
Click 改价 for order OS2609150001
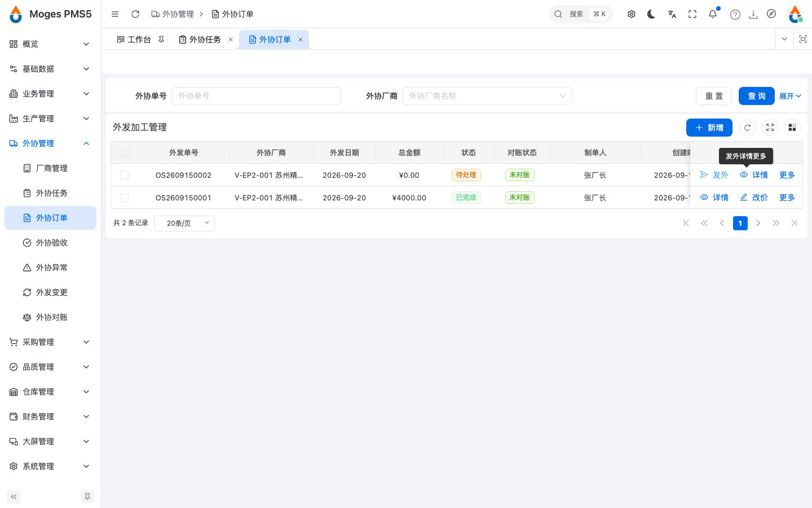pyautogui.click(x=754, y=198)
